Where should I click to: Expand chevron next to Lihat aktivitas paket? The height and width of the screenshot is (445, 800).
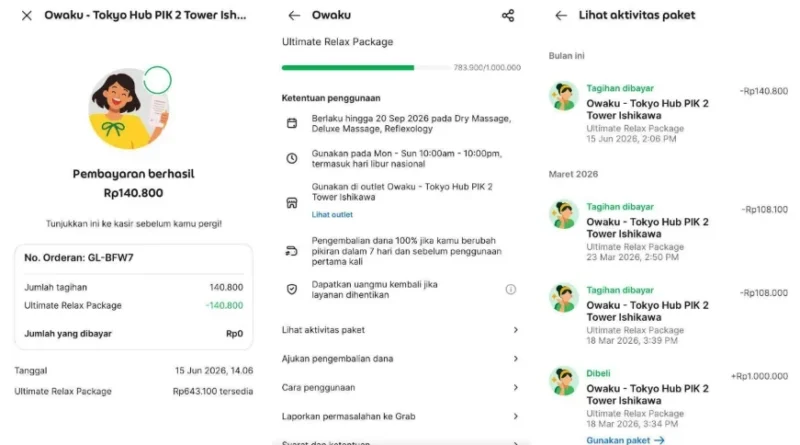[x=515, y=330]
